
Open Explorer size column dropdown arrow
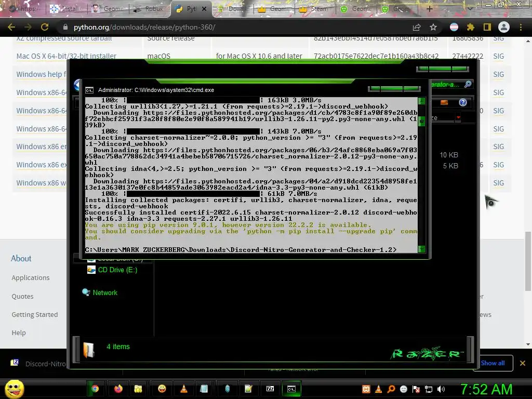coord(458,117)
